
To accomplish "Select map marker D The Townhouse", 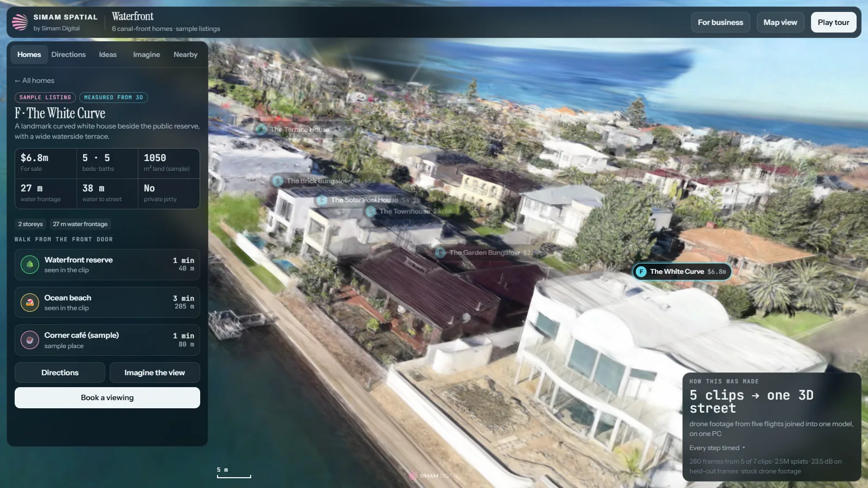I will [x=409, y=211].
